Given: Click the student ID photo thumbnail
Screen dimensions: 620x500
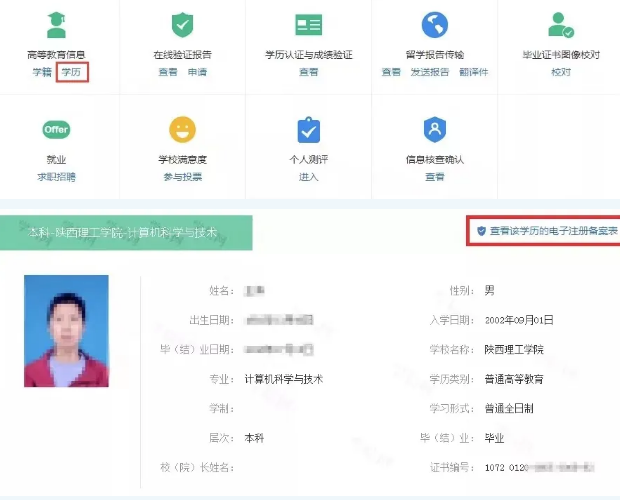Looking at the screenshot, I should coord(66,331).
